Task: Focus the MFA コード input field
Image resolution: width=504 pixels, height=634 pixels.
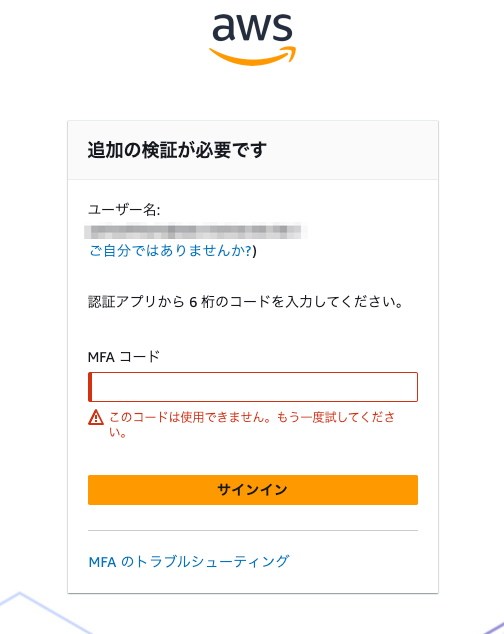Action: pyautogui.click(x=253, y=387)
